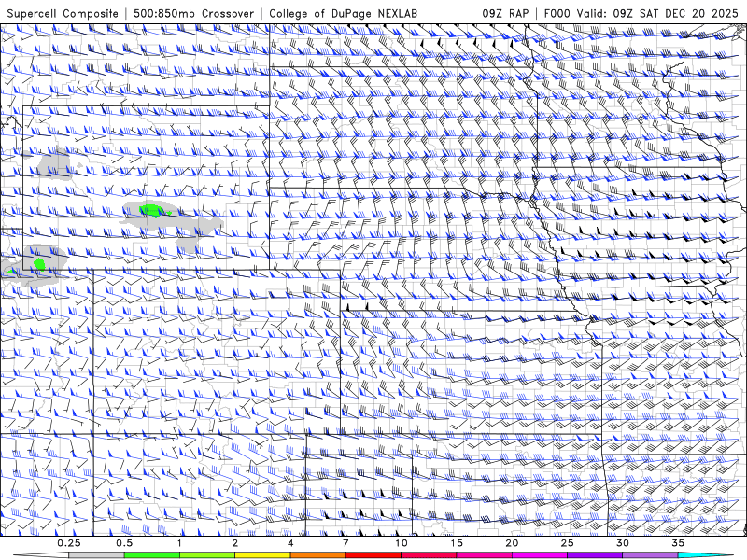Viewport: 747px width, 560px height.
Task: Click the "2" colorbar tick label
Action: pos(235,543)
